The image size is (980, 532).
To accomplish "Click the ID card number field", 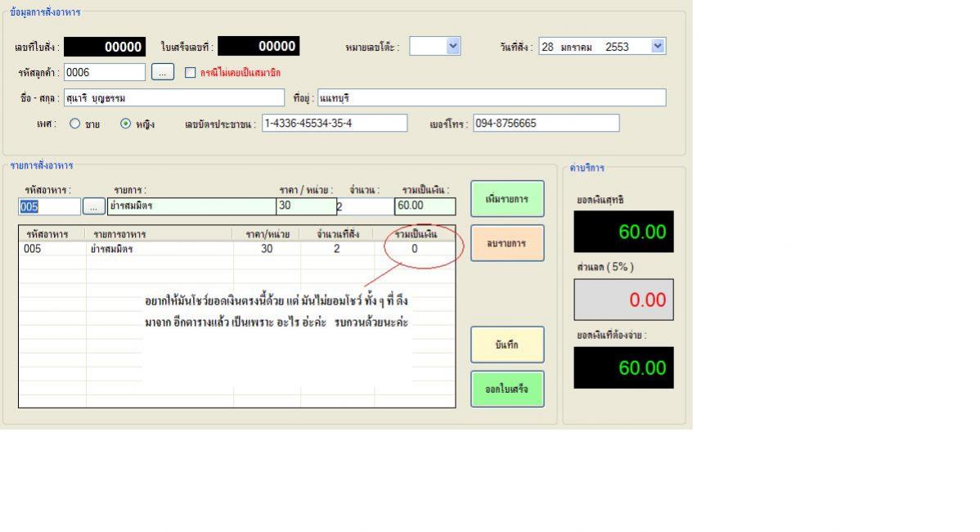I will (x=335, y=123).
